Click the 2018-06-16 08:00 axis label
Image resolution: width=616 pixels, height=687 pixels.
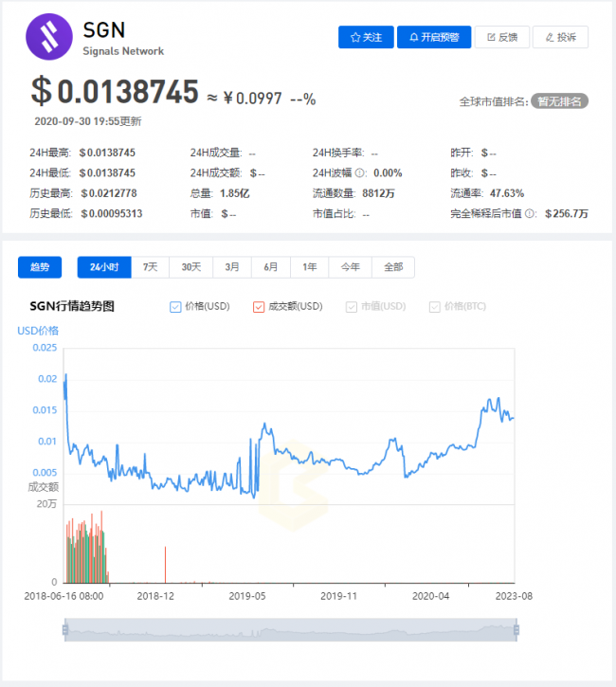point(63,596)
